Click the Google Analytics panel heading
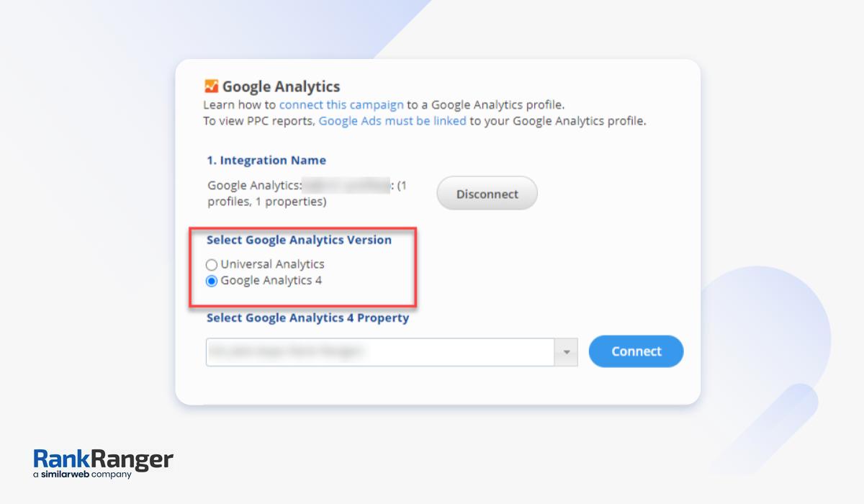 281,87
